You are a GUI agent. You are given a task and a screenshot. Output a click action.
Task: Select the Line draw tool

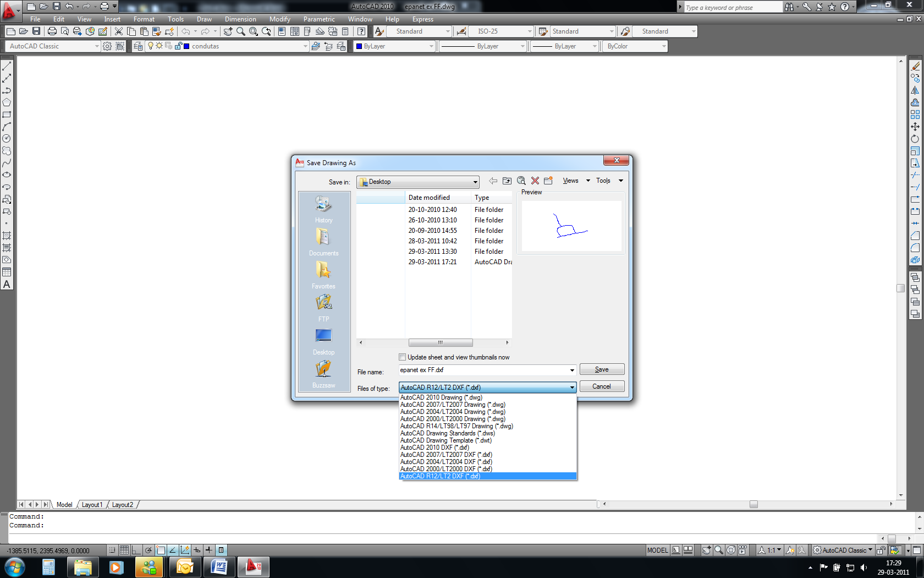(7, 66)
